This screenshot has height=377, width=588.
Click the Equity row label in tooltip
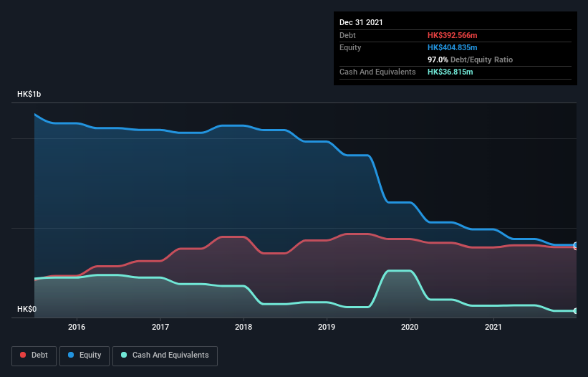pos(350,47)
